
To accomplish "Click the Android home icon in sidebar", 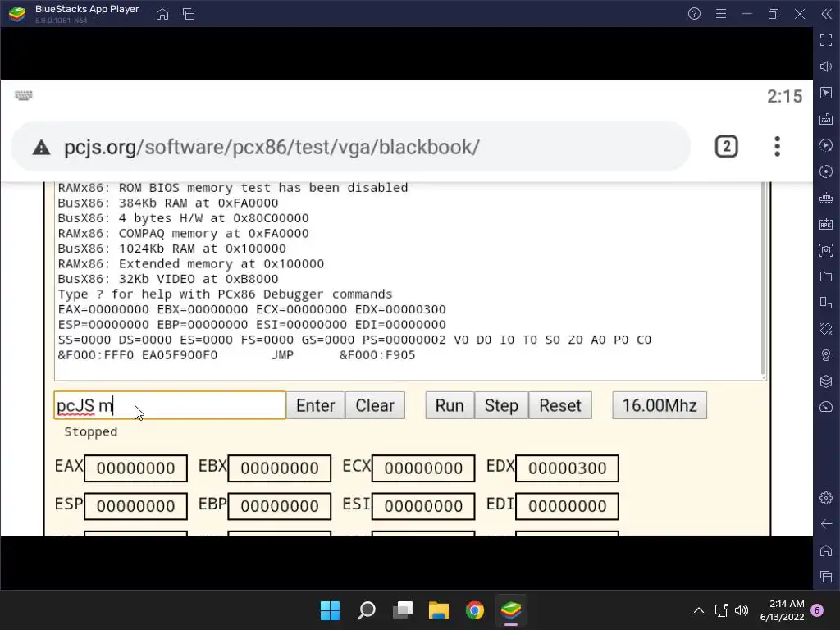I will 826,550.
